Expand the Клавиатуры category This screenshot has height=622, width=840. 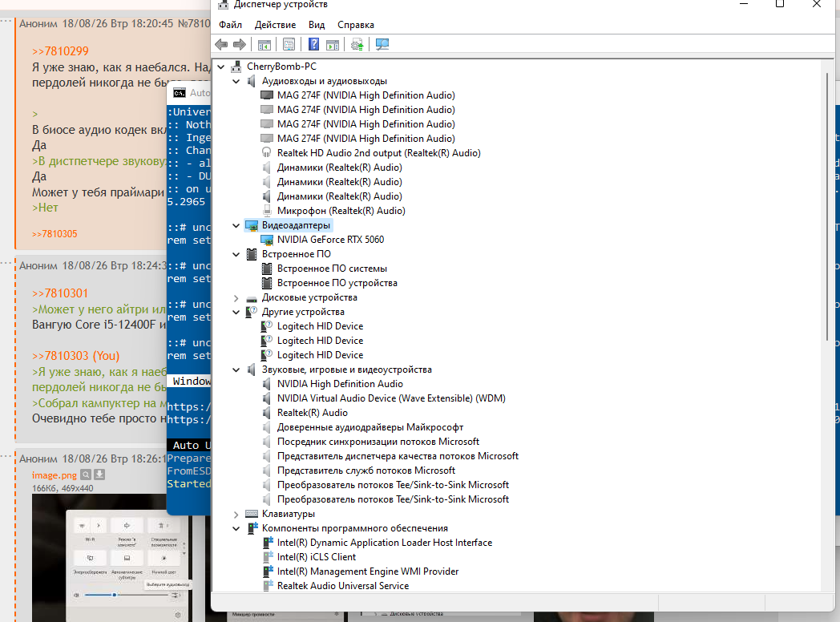click(236, 514)
